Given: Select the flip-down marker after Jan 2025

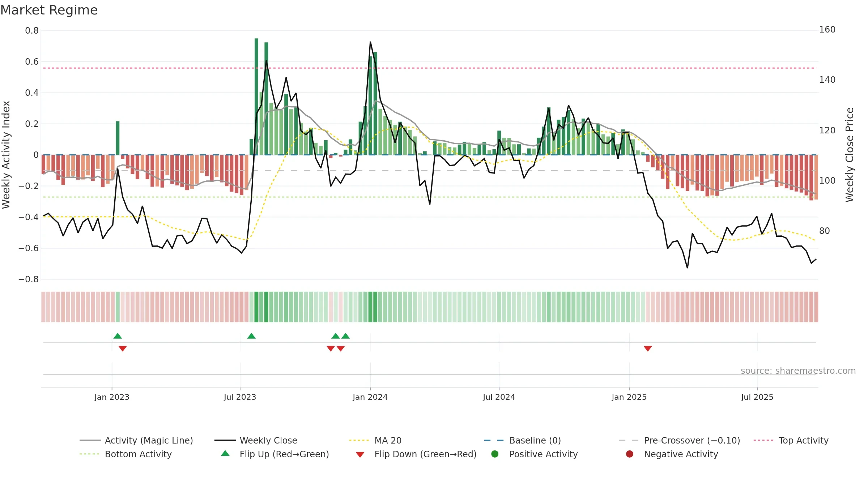Looking at the screenshot, I should coord(648,348).
